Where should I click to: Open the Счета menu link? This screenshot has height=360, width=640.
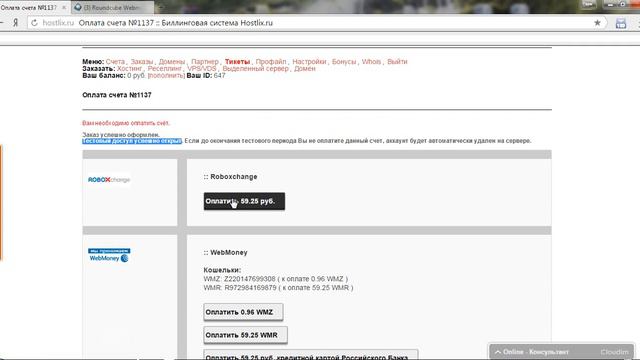pyautogui.click(x=115, y=62)
